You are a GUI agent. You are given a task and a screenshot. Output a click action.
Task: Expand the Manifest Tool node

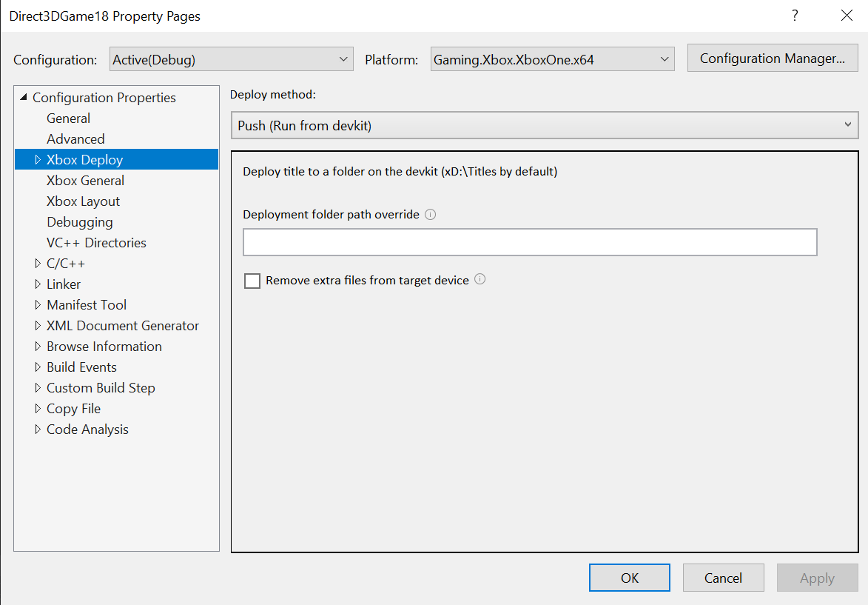[x=38, y=304]
